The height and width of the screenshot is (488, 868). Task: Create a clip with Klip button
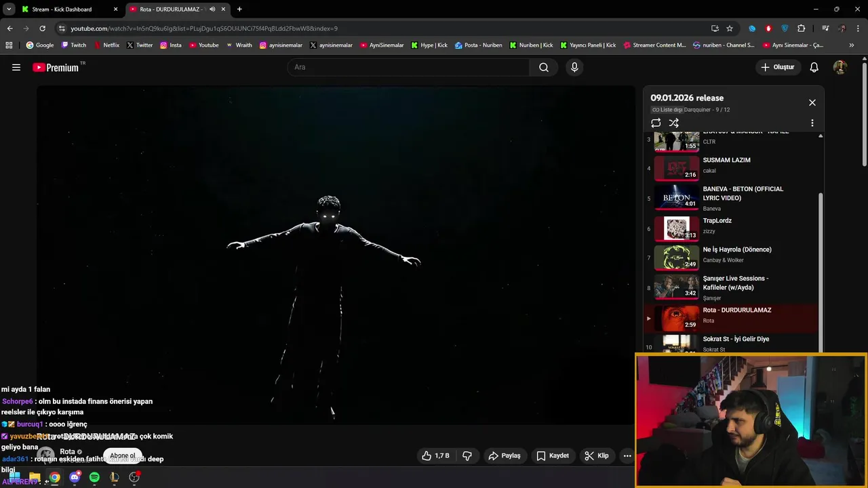[597, 455]
